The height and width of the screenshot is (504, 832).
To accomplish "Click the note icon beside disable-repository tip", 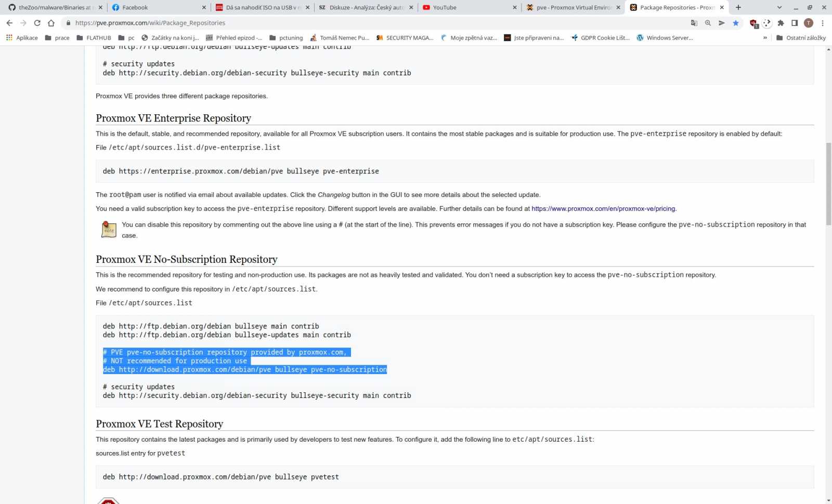I will 109,229.
